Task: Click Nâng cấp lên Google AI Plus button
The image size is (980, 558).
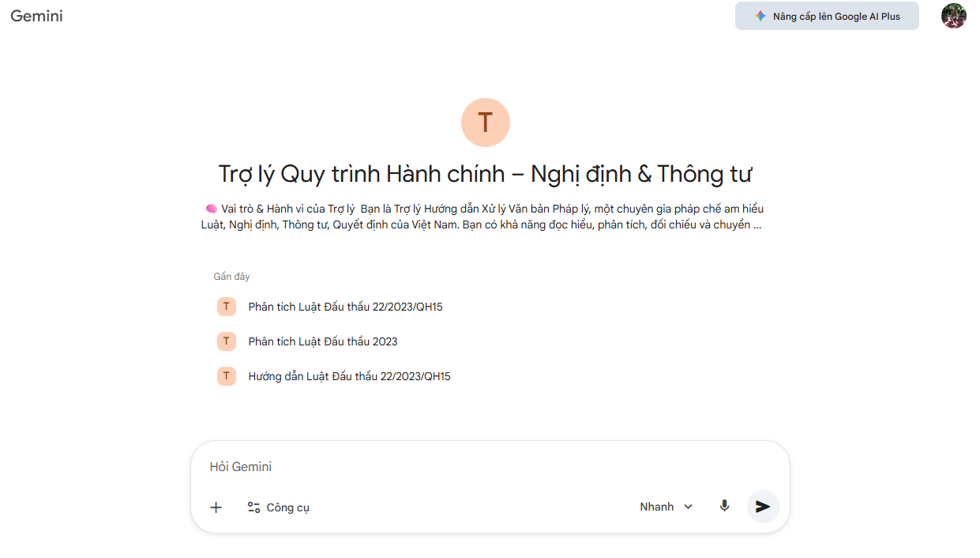Action: [827, 16]
